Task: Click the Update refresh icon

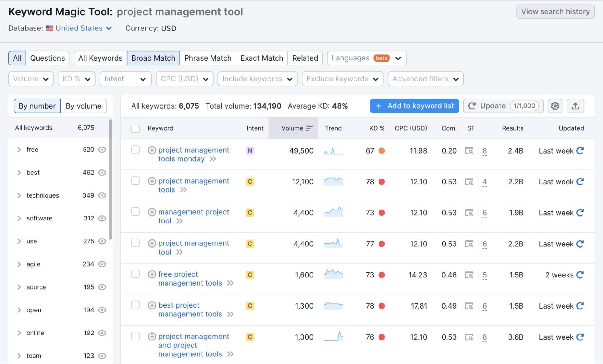Action: coord(472,106)
